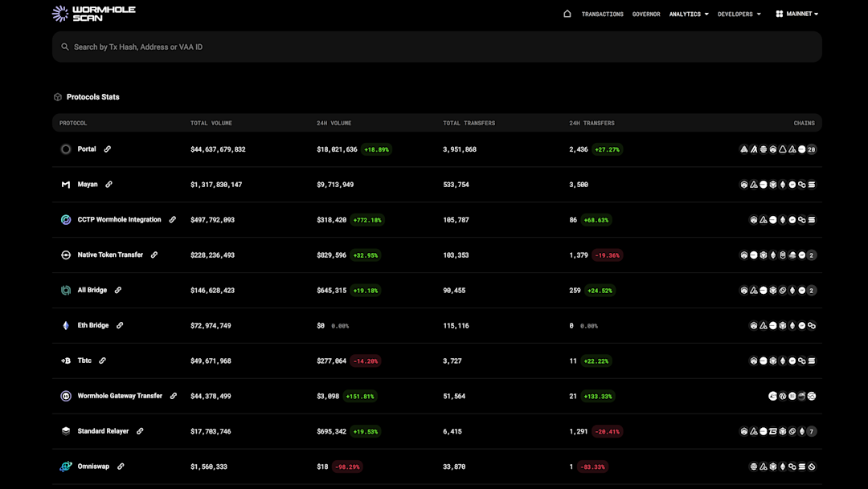Open the external link next to Mayan

109,184
